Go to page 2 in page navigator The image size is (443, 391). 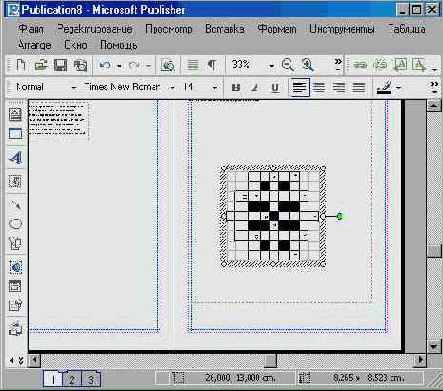[x=72, y=379]
